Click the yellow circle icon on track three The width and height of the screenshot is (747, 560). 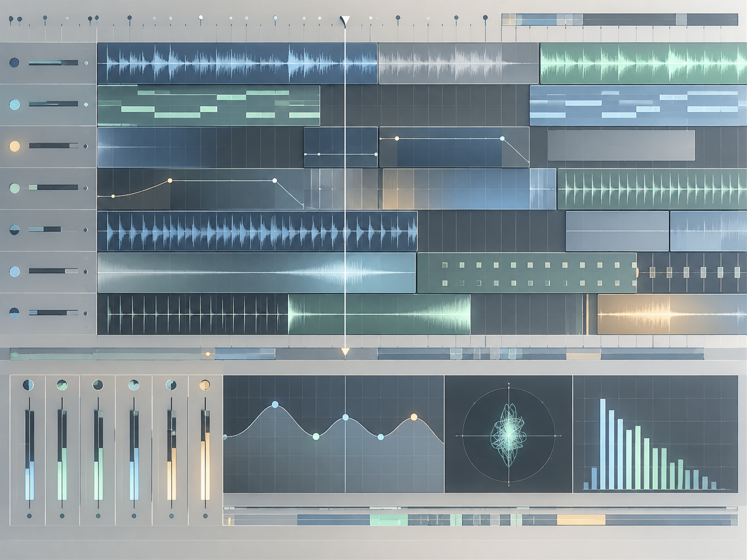click(x=14, y=146)
